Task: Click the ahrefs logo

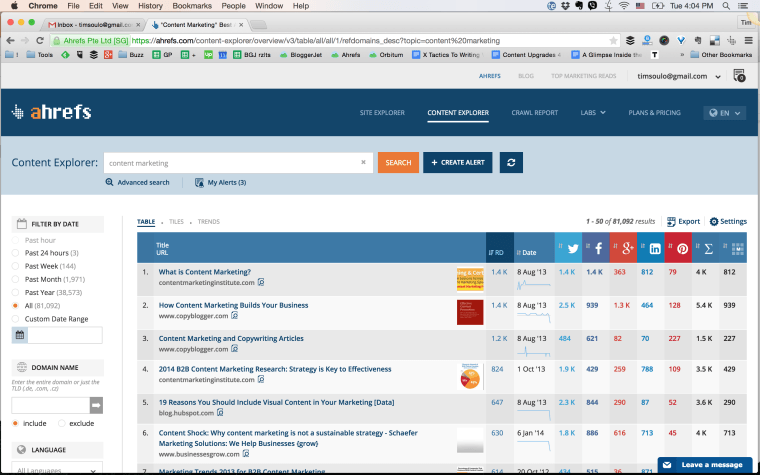Action: pyautogui.click(x=51, y=112)
